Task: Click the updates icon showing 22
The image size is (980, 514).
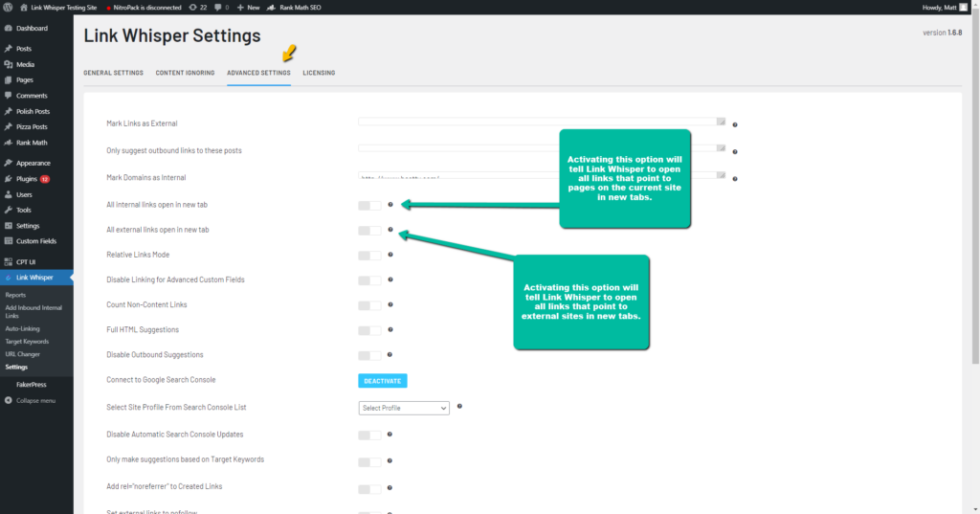Action: pyautogui.click(x=197, y=8)
